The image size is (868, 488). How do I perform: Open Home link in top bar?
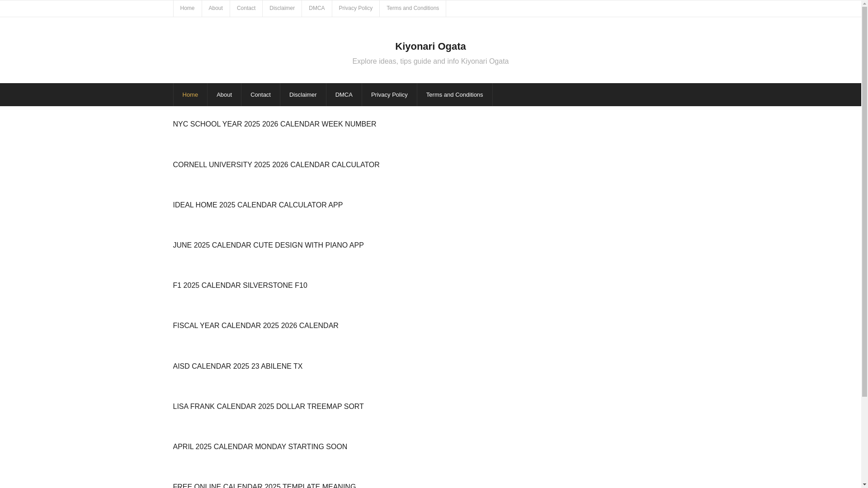[x=187, y=8]
